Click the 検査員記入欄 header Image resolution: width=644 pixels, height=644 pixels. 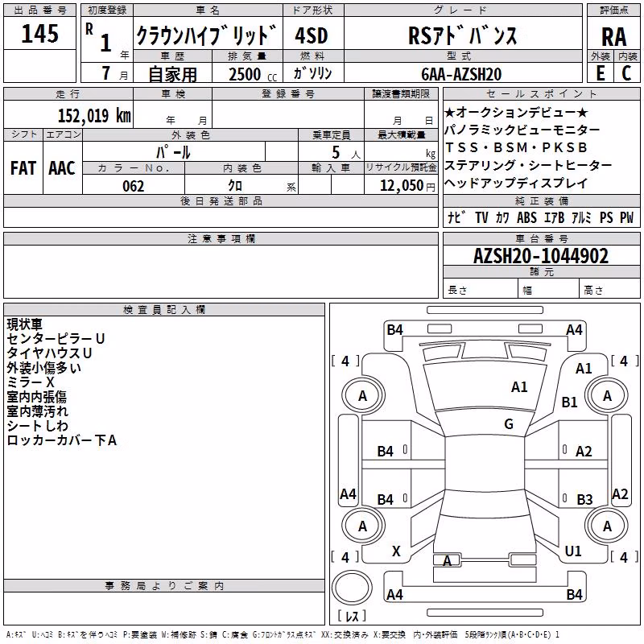(164, 310)
